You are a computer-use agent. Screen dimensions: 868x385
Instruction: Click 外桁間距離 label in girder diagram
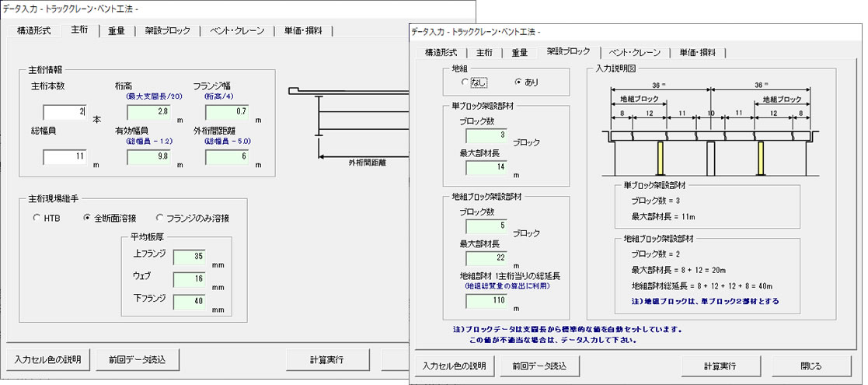pos(367,164)
